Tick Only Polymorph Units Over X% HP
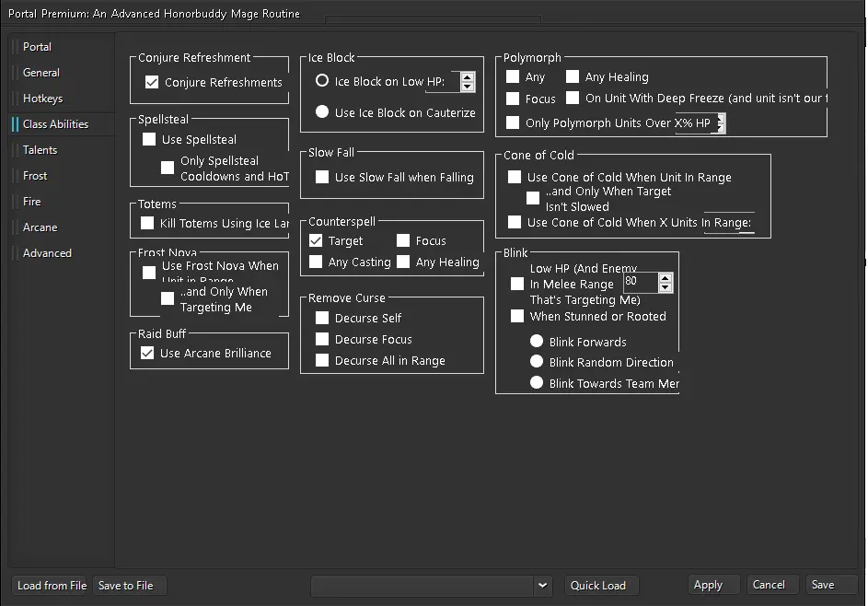Viewport: 868px width, 606px height. click(513, 122)
